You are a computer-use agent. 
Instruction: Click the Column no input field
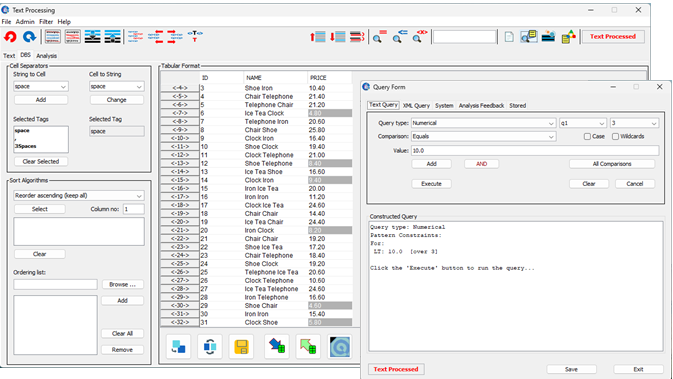click(133, 209)
